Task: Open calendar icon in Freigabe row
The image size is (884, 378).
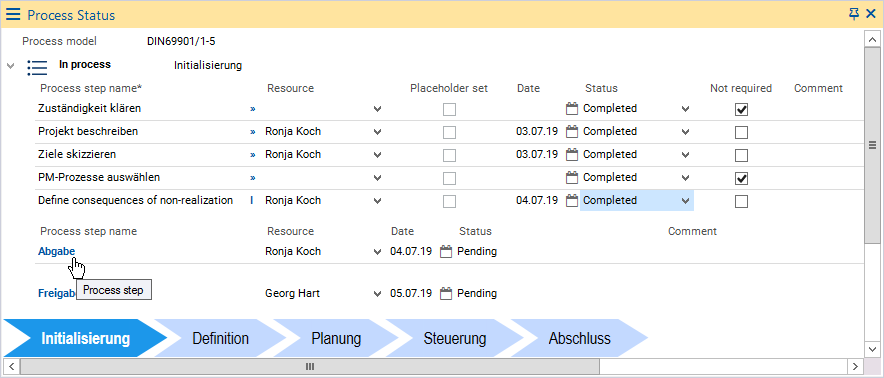Action: click(x=446, y=293)
